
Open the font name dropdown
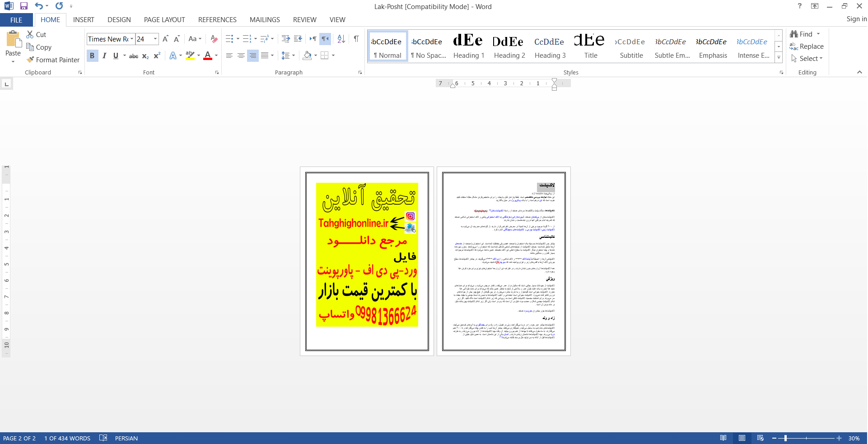(132, 39)
